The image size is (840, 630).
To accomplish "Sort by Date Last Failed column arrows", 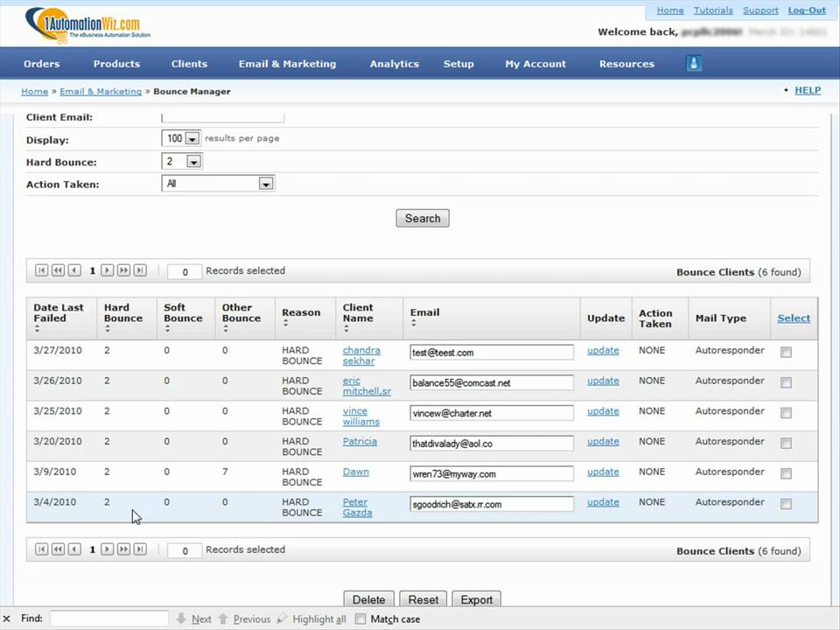I will pos(37,329).
